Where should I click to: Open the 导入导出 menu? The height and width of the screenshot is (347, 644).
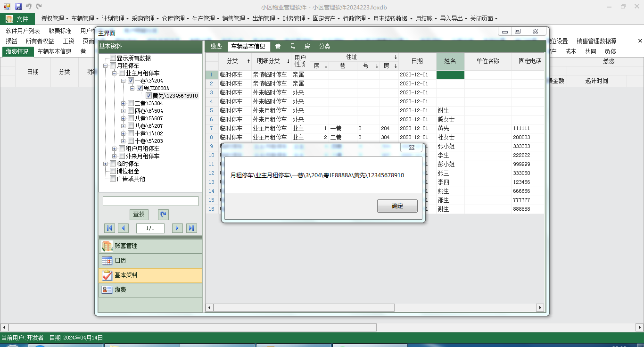[x=454, y=19]
